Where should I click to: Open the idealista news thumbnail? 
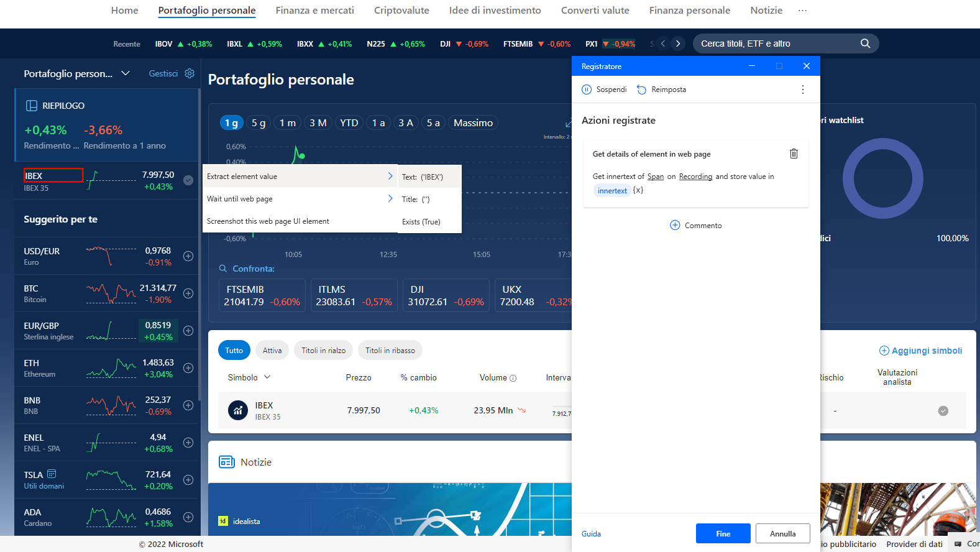click(390, 509)
